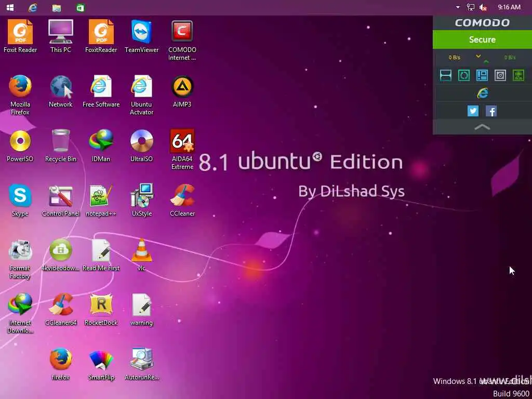Image resolution: width=532 pixels, height=399 pixels.
Task: Click the muted volume tray icon
Action: [x=483, y=7]
